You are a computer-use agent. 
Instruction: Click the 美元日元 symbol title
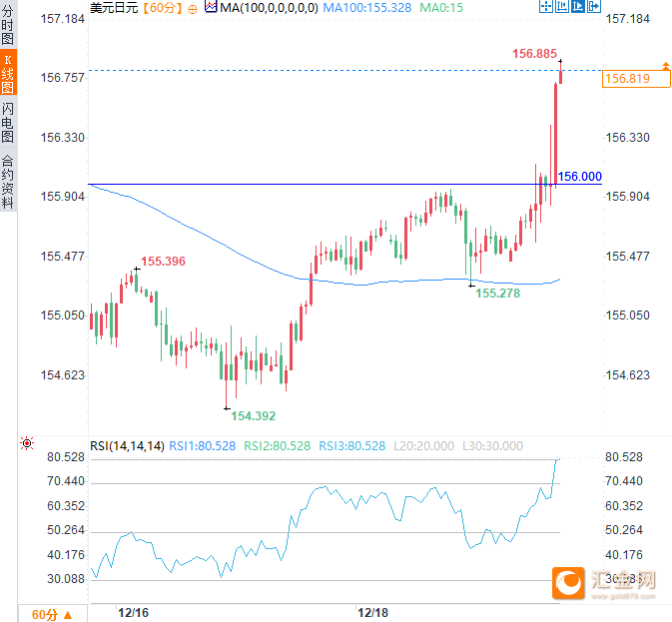(x=114, y=7)
